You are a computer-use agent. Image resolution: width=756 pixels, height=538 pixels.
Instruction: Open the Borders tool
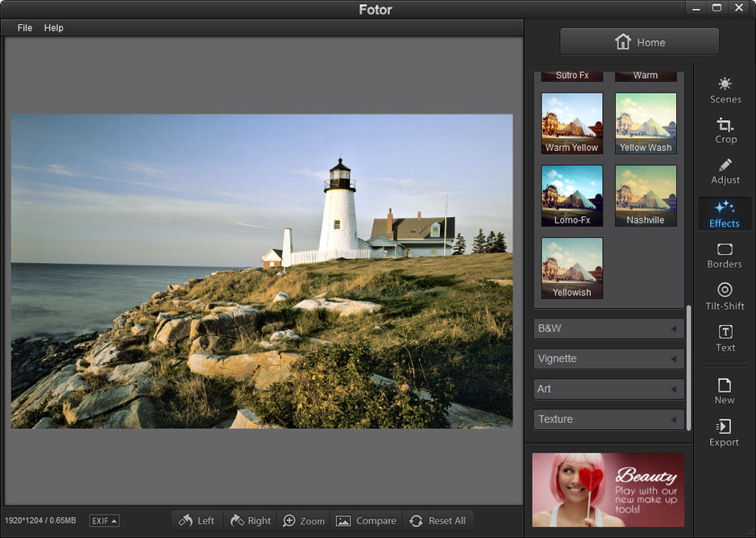tap(724, 256)
